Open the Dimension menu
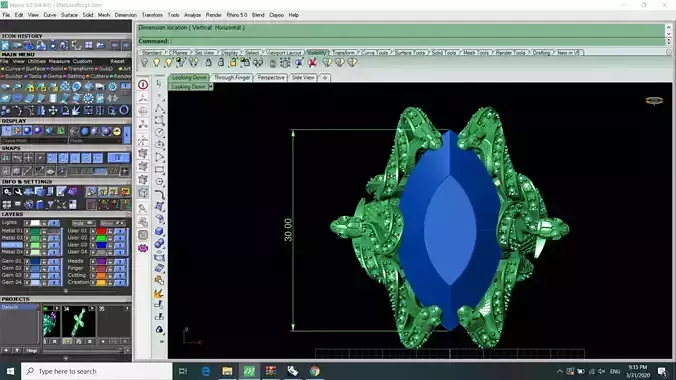 point(125,15)
